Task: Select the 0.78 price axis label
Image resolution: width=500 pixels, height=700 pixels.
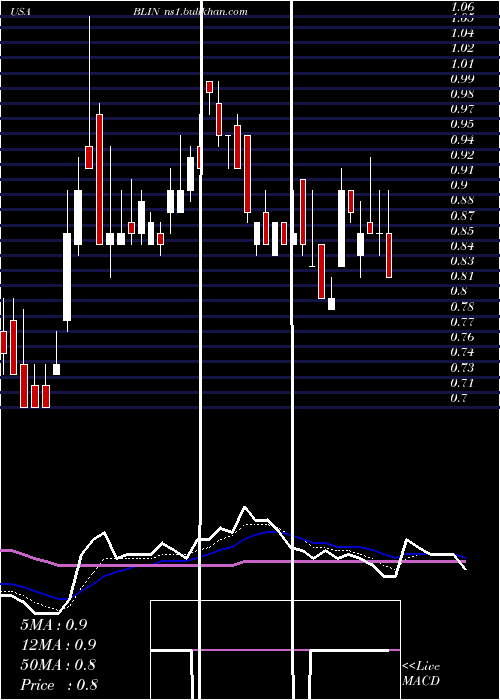Action: [x=462, y=307]
